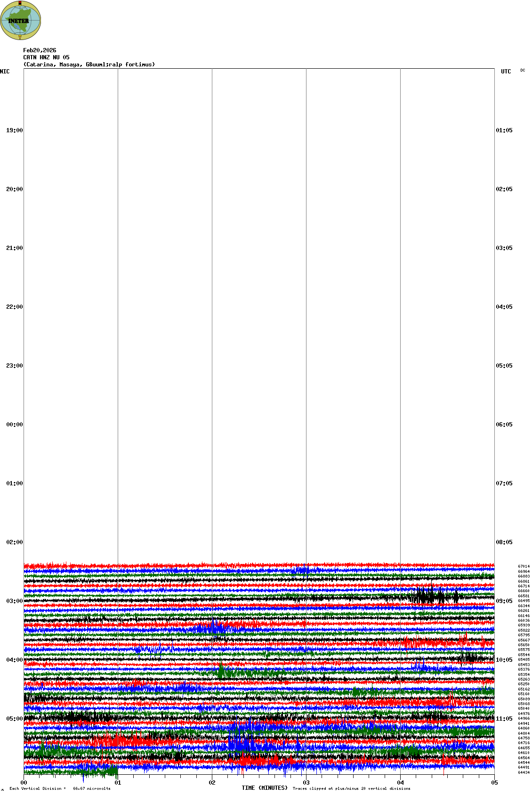Click the NIC local time header
The width and height of the screenshot is (532, 795).
[5, 72]
